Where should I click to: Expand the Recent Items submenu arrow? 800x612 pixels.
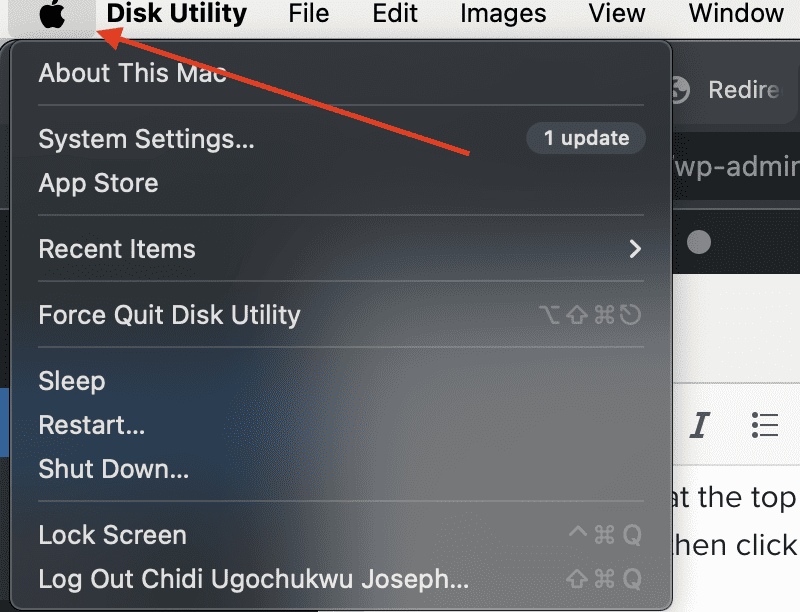pyautogui.click(x=635, y=249)
